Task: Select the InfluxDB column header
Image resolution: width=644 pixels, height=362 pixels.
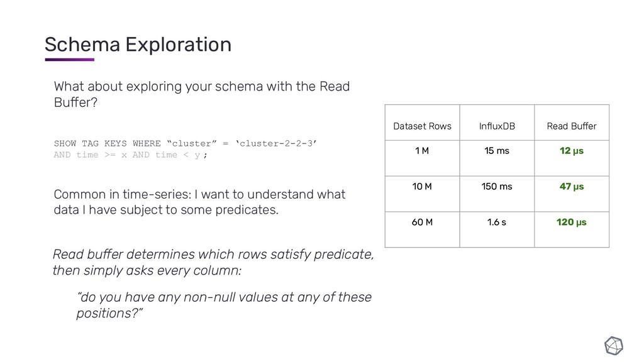Action: (x=497, y=123)
